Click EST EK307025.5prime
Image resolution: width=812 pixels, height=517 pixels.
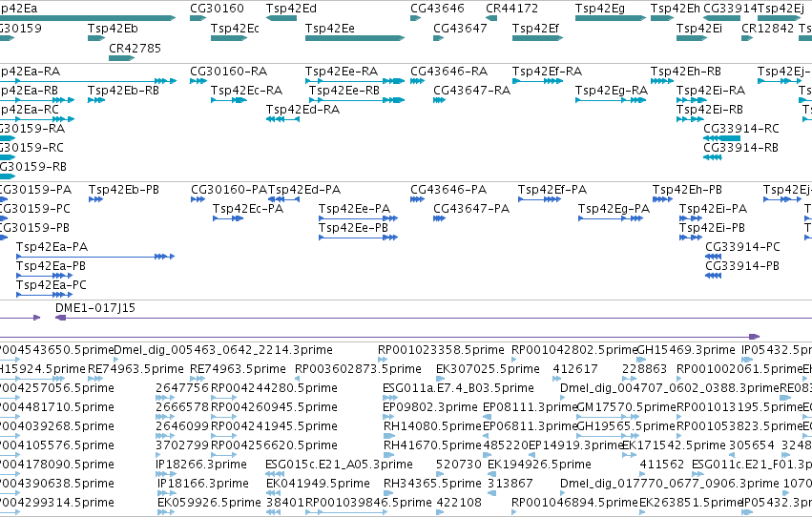[x=488, y=369]
